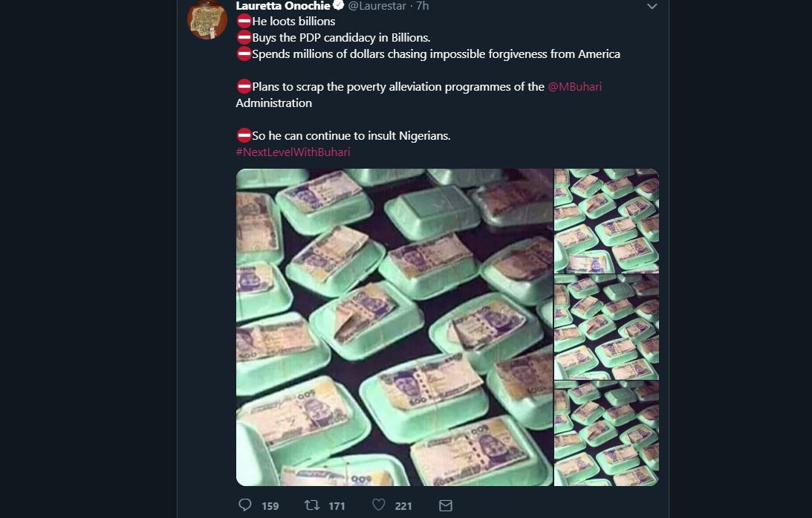The height and width of the screenshot is (518, 812).
Task: Enlarge the large left photo of cash packs
Action: [x=394, y=327]
